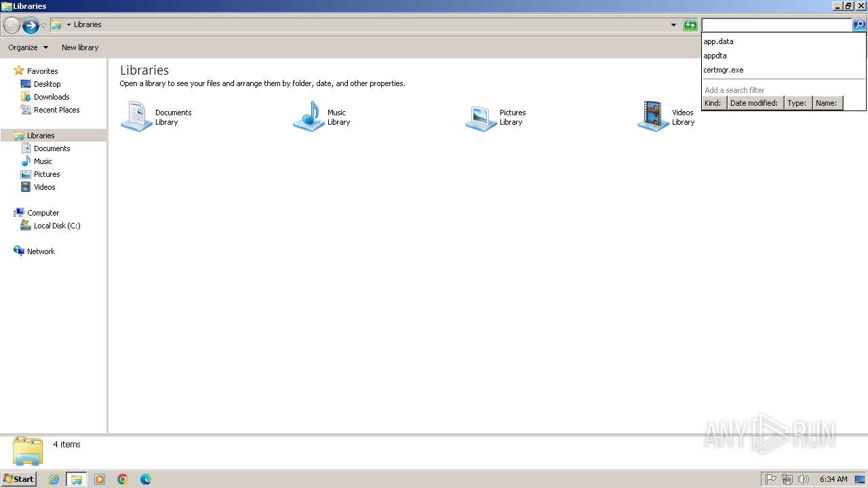Image resolution: width=868 pixels, height=488 pixels.
Task: Add the Name: search filter
Action: tap(827, 103)
